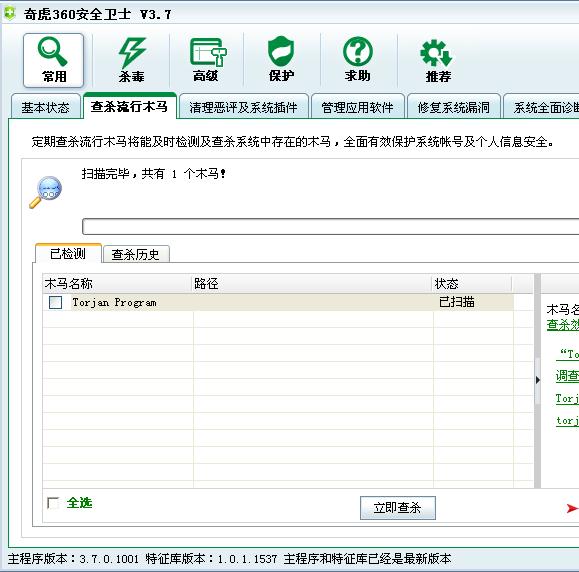Viewport: 579px width, 572px height.
Task: Open the 查杀 green link in side panel
Action: (x=563, y=325)
